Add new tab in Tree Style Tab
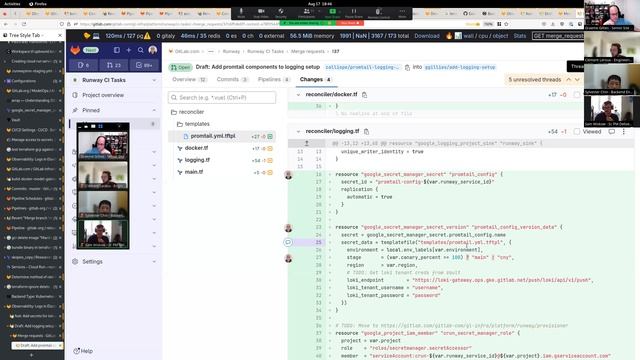The width and height of the screenshot is (640, 360). click(x=31, y=356)
